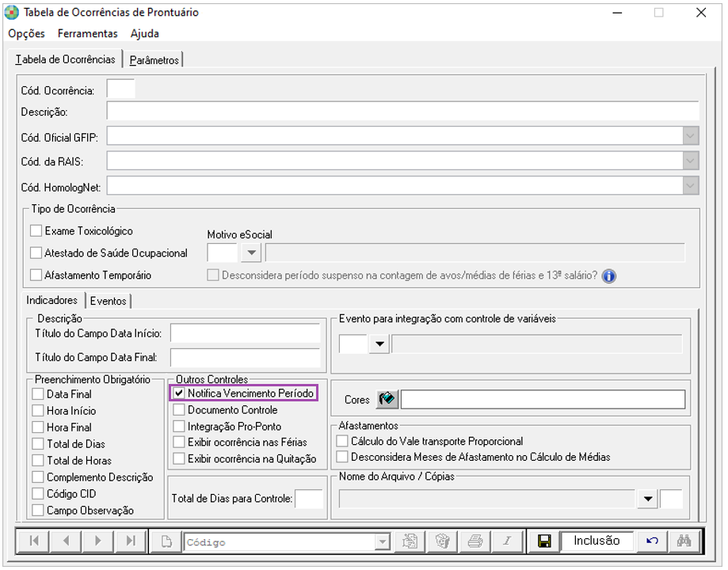
Task: Open the Motivo eSocial dropdown arrow
Action: tap(251, 253)
